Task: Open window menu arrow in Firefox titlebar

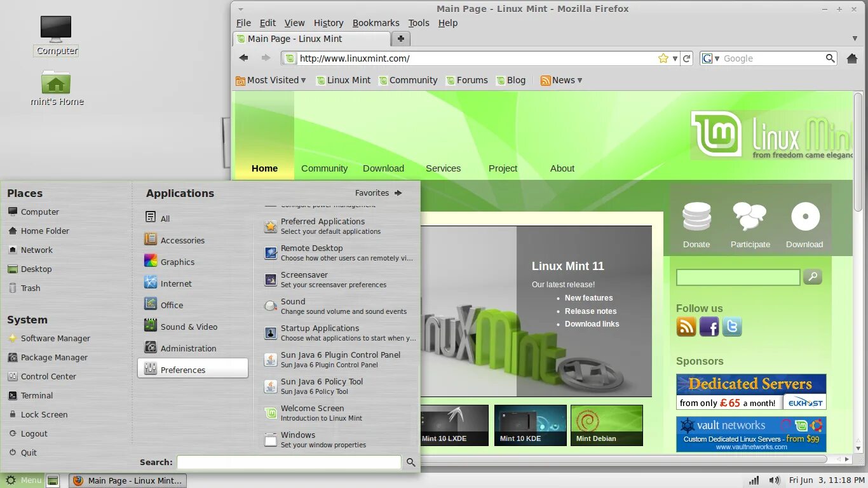Action: tap(240, 9)
